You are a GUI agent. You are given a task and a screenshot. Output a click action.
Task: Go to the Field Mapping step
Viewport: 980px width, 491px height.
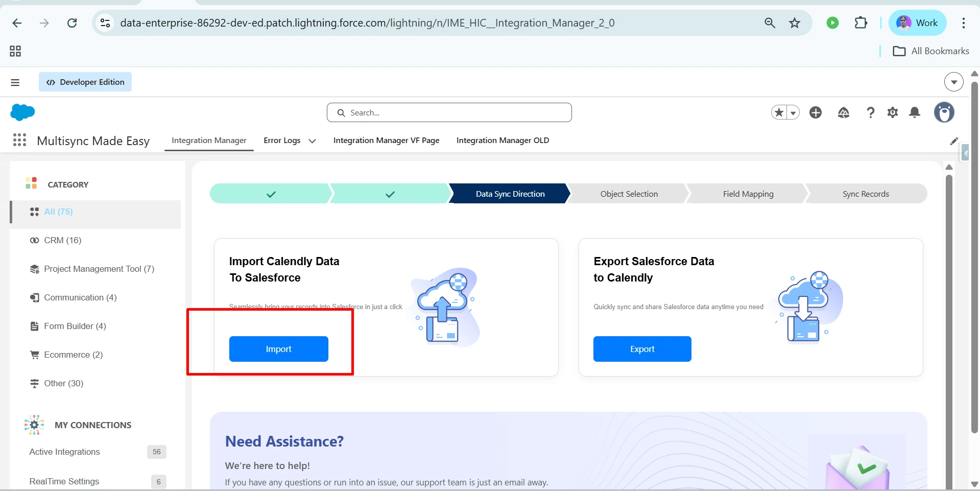748,194
